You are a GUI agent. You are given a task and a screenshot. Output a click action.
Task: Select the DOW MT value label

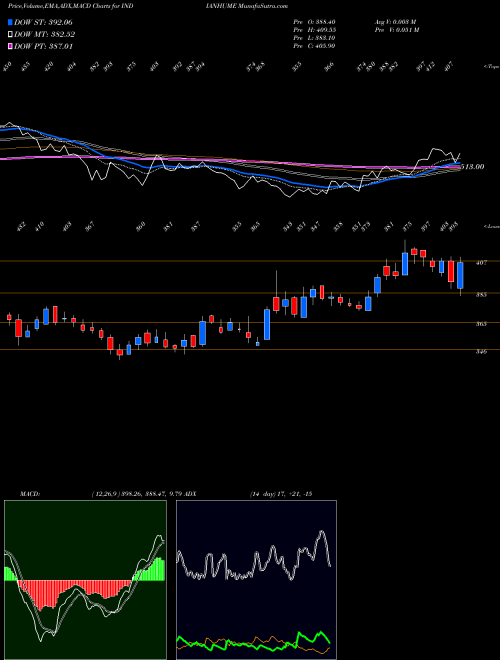pos(45,35)
